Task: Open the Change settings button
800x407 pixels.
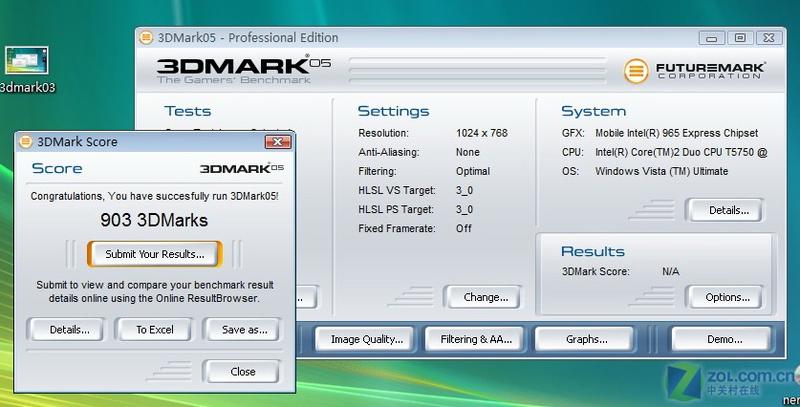Action: point(485,297)
